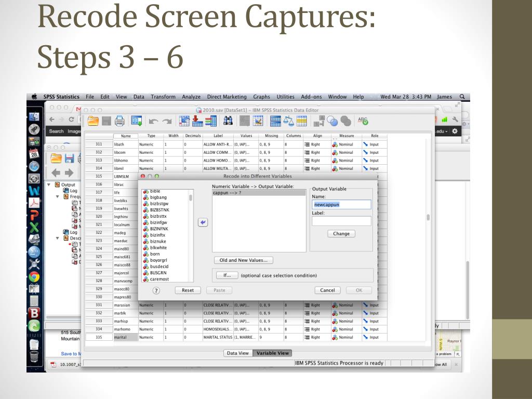Click the binoculars Find icon
The image size is (532, 399).
click(x=228, y=121)
